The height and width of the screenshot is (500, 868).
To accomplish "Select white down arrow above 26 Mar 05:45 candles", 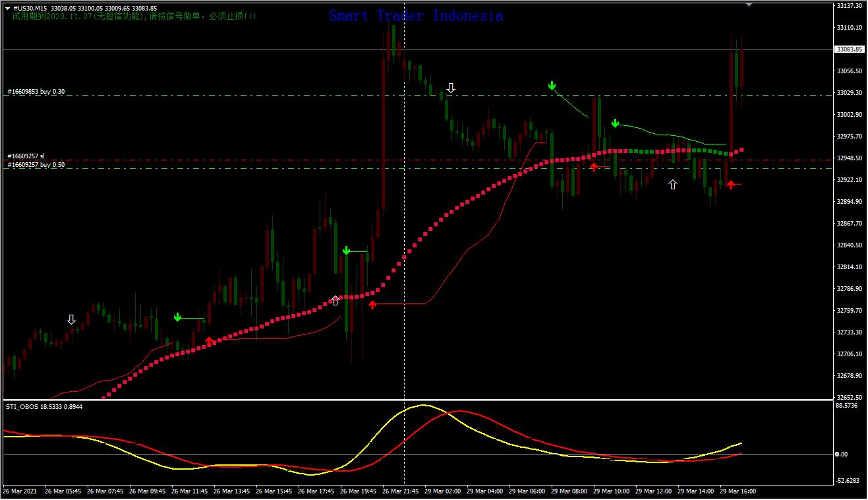I will coord(71,319).
